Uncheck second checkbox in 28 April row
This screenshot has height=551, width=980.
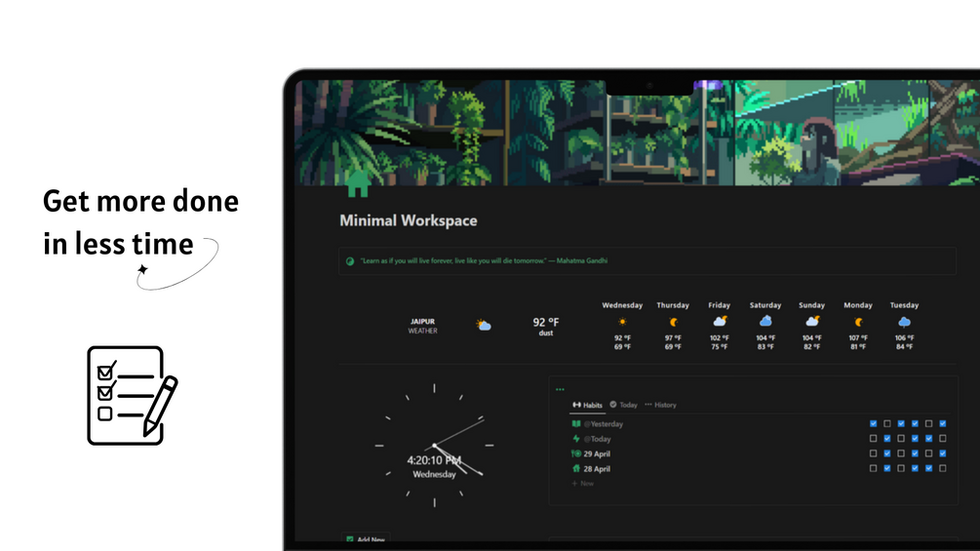(x=886, y=468)
